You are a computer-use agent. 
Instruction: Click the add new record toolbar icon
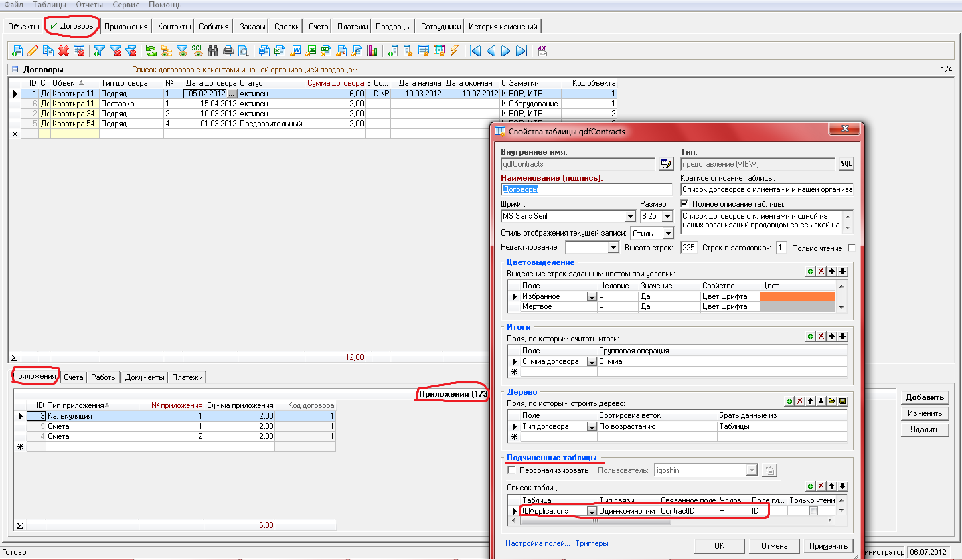click(17, 51)
